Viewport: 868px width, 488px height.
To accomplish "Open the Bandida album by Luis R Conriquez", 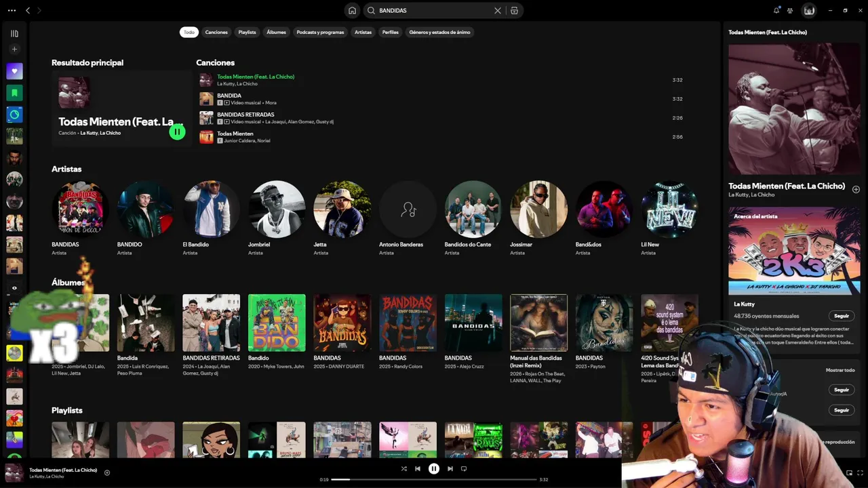I will pyautogui.click(x=146, y=323).
